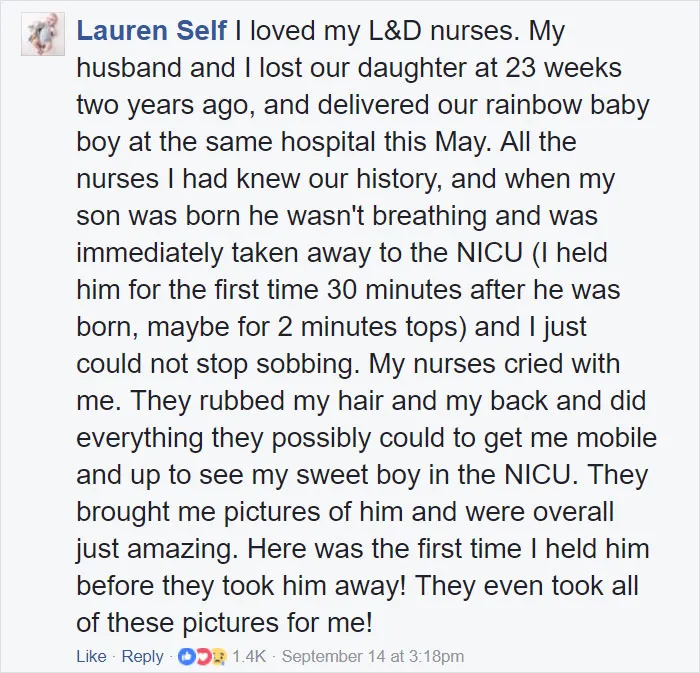
Task: Click the word "history" in the comment
Action: pyautogui.click(x=399, y=179)
